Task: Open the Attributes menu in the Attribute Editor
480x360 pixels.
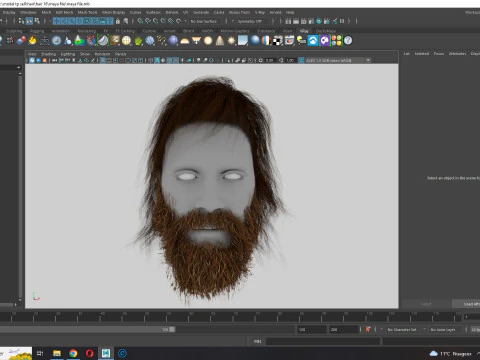Action: click(x=457, y=54)
